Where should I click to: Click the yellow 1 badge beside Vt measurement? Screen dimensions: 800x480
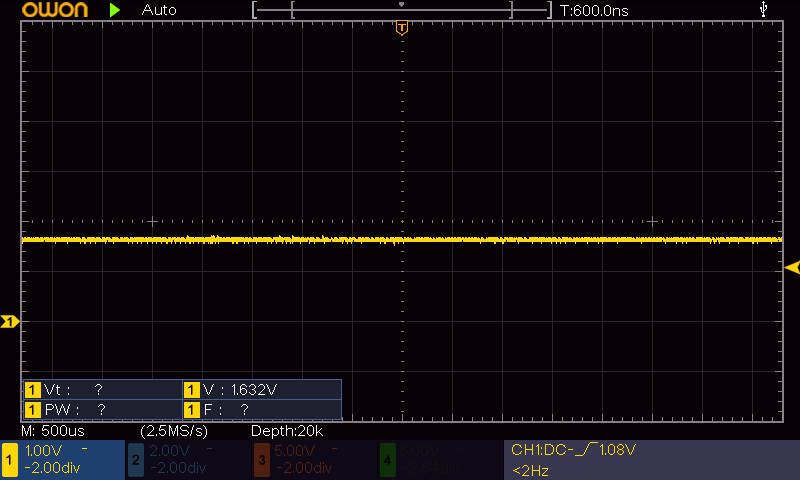point(32,390)
